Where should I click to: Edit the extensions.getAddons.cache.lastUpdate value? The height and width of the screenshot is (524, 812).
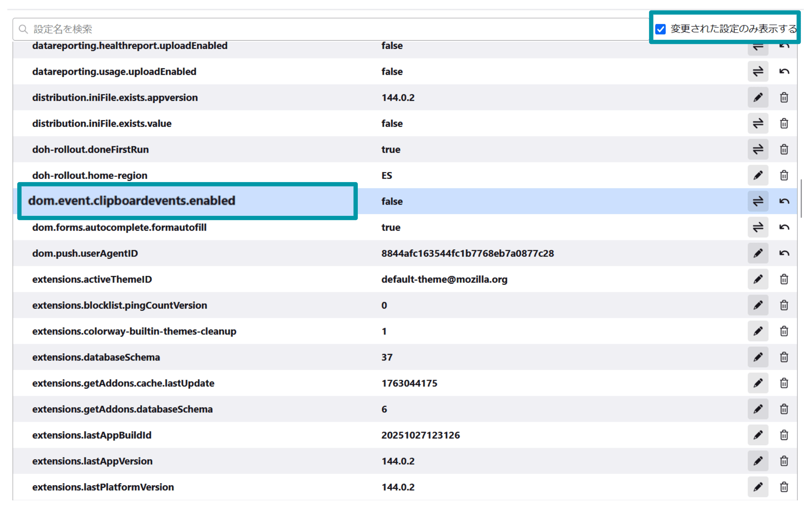point(758,383)
